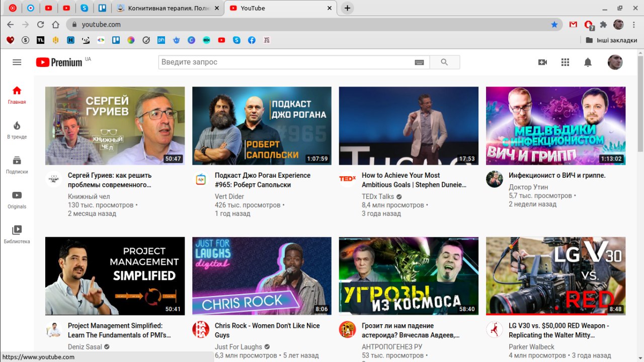Visit the TEDx Talks channel

(x=378, y=196)
